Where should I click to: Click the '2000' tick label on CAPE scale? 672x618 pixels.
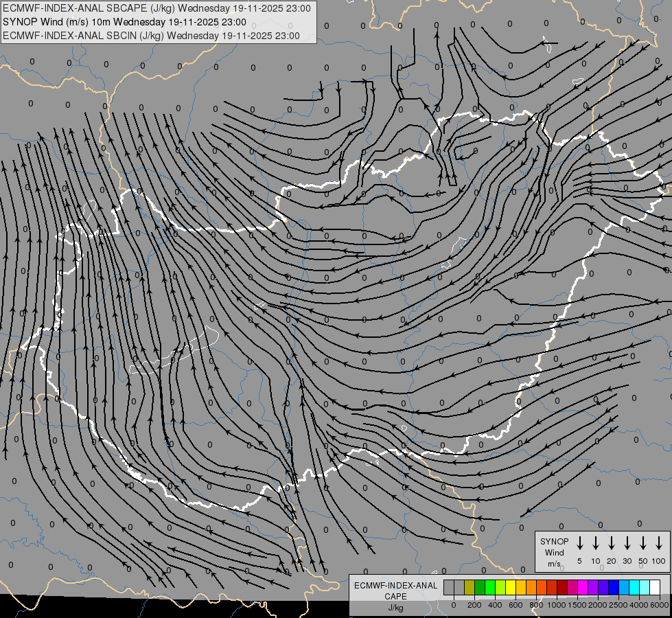(x=598, y=605)
